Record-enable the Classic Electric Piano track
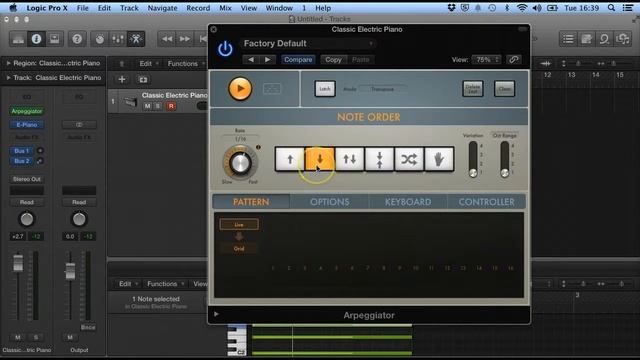 click(171, 106)
